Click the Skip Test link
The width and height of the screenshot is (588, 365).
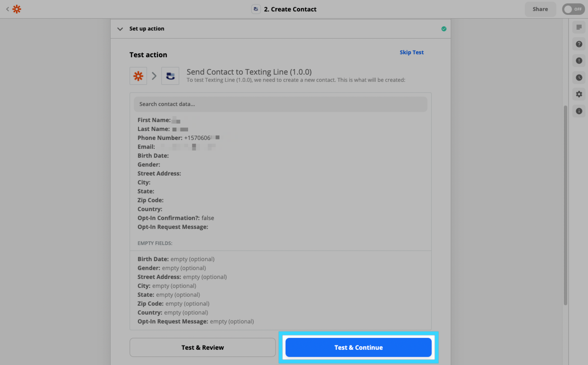(412, 53)
